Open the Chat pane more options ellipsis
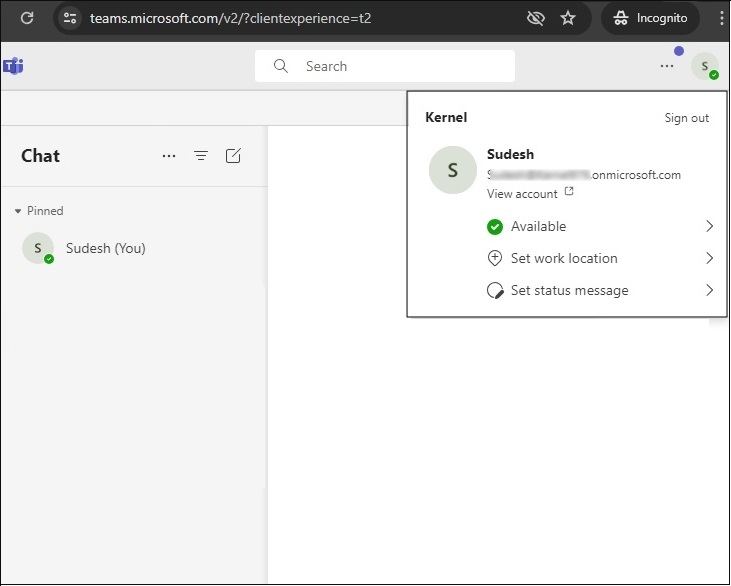Screen dimensions: 731x586 (x=169, y=156)
